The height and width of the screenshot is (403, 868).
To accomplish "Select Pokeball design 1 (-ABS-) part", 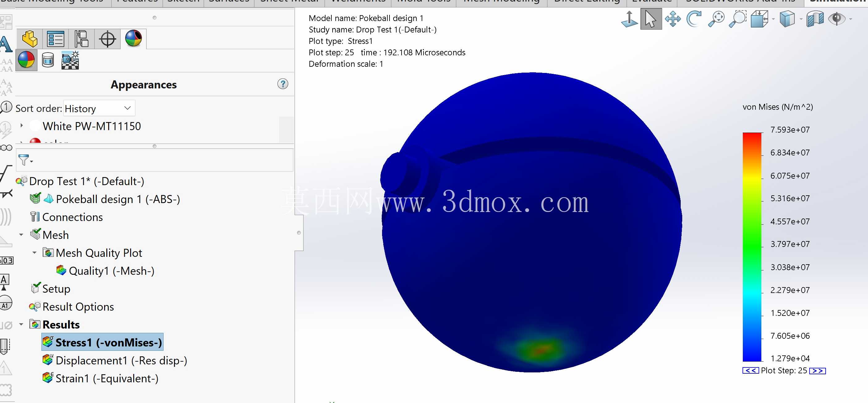I will [x=118, y=199].
